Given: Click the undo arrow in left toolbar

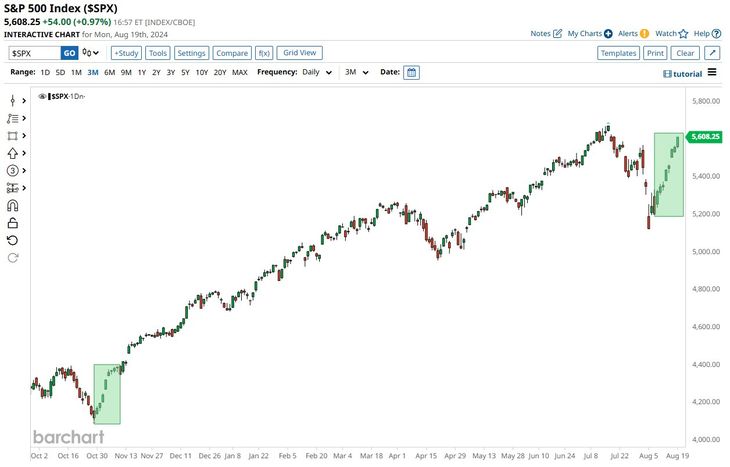Looking at the screenshot, I should click(x=13, y=240).
